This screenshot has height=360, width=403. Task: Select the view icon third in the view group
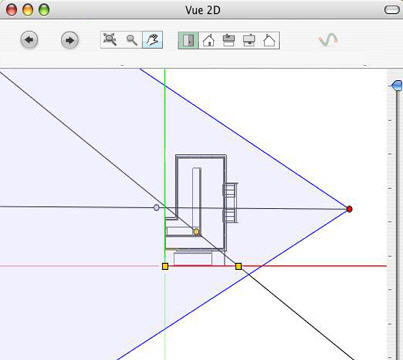click(229, 41)
